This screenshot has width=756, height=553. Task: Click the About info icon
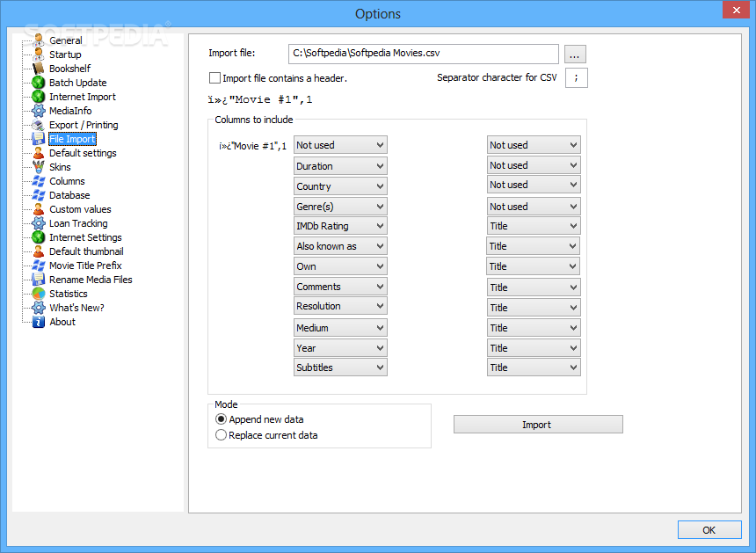tap(39, 322)
